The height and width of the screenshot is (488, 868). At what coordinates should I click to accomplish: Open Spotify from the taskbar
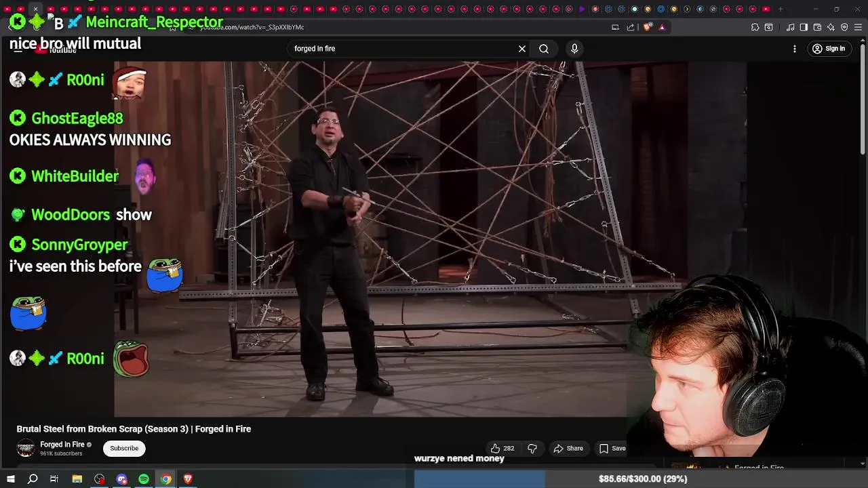coord(144,479)
